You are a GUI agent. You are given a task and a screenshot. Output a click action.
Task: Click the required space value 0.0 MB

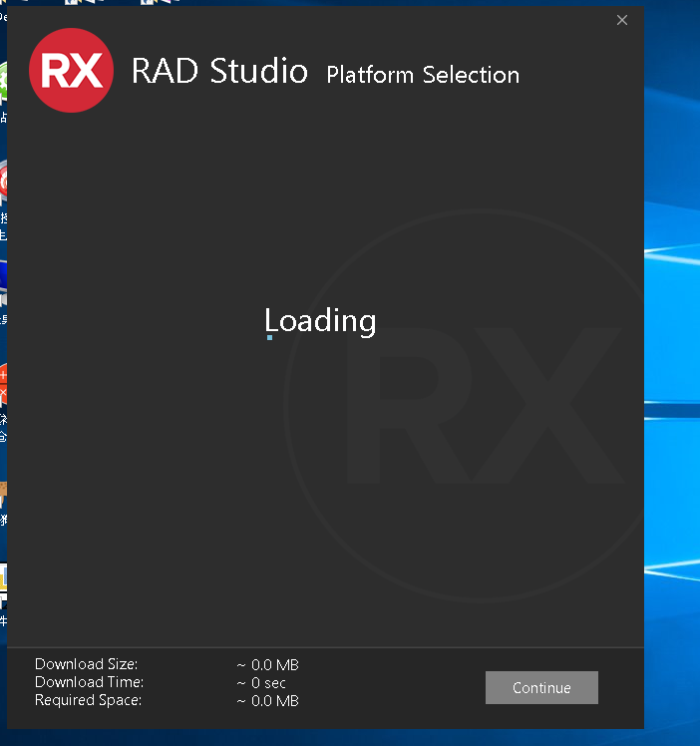click(x=268, y=701)
